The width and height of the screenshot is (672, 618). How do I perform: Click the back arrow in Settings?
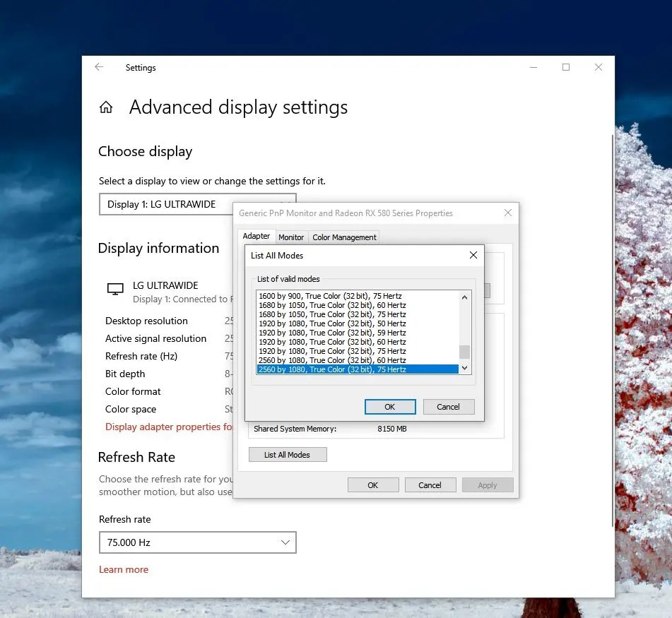(x=99, y=67)
